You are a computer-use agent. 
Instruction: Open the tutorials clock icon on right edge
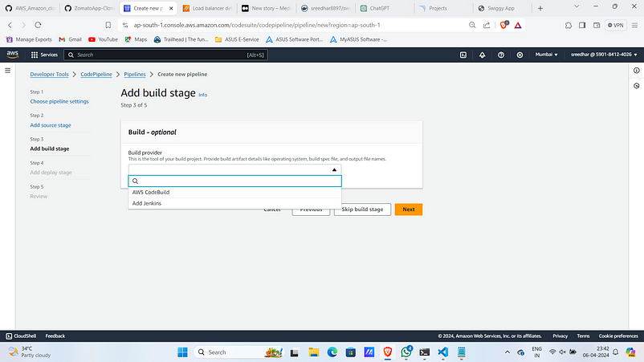pos(636,86)
